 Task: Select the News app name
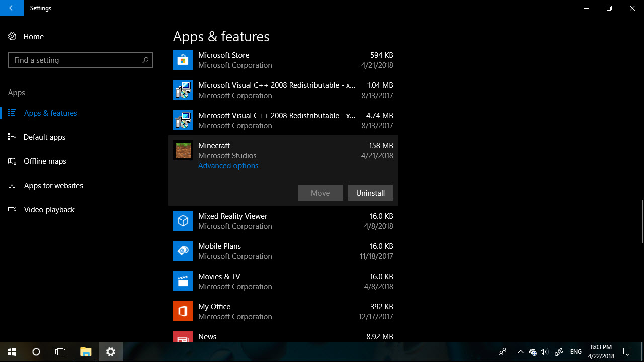tap(207, 337)
